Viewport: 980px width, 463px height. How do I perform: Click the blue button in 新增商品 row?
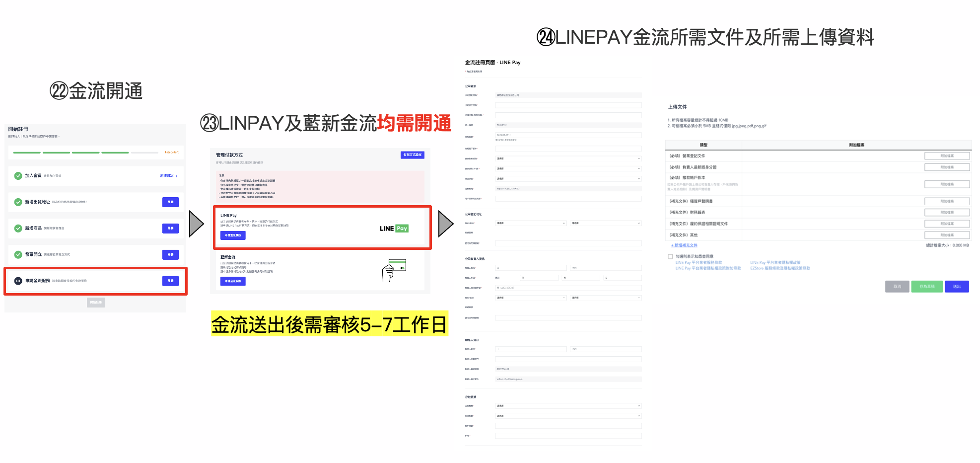(x=170, y=229)
